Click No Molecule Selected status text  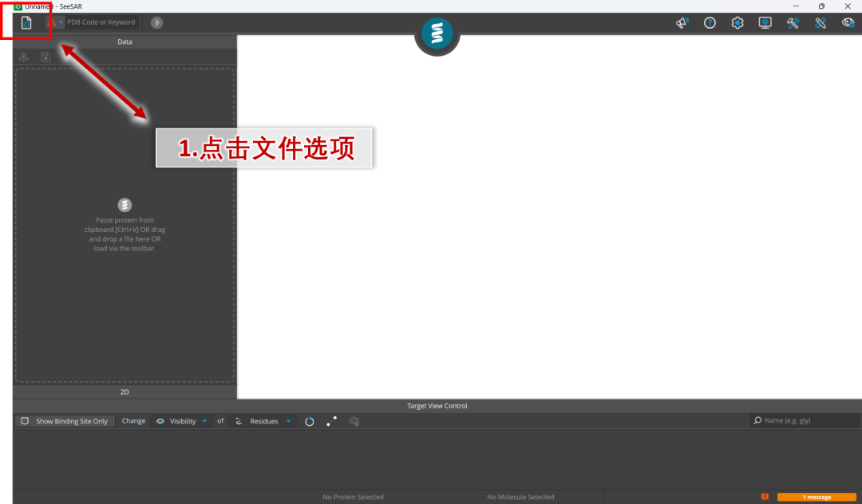pos(520,497)
